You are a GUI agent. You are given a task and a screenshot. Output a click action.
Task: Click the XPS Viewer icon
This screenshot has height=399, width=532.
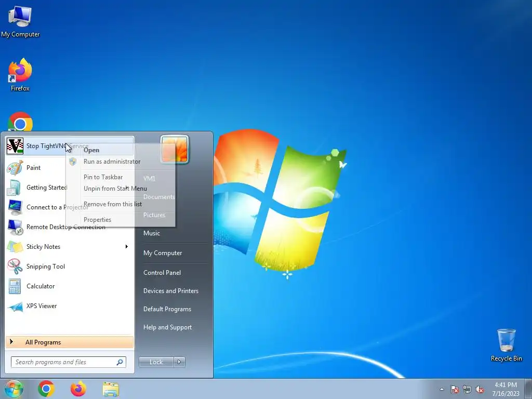15,307
